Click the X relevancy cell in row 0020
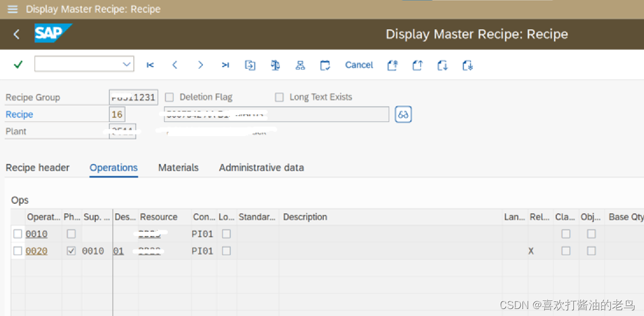The height and width of the screenshot is (316, 644). click(531, 251)
